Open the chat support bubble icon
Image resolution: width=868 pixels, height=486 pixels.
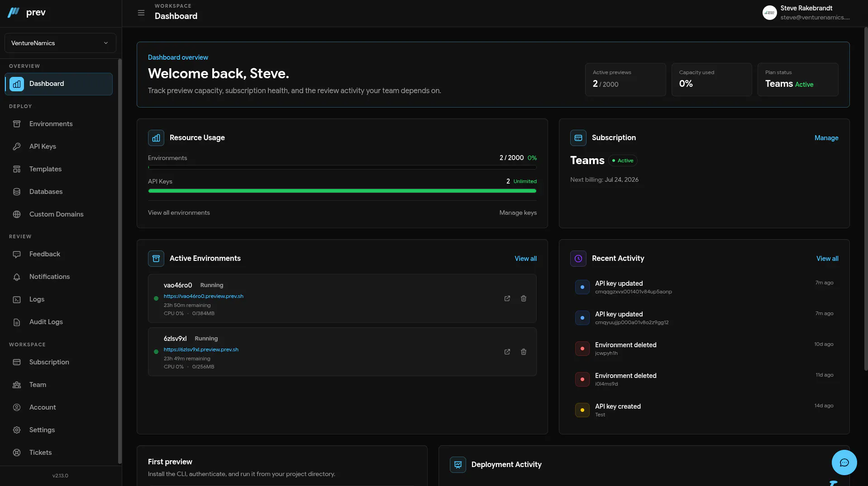click(844, 462)
